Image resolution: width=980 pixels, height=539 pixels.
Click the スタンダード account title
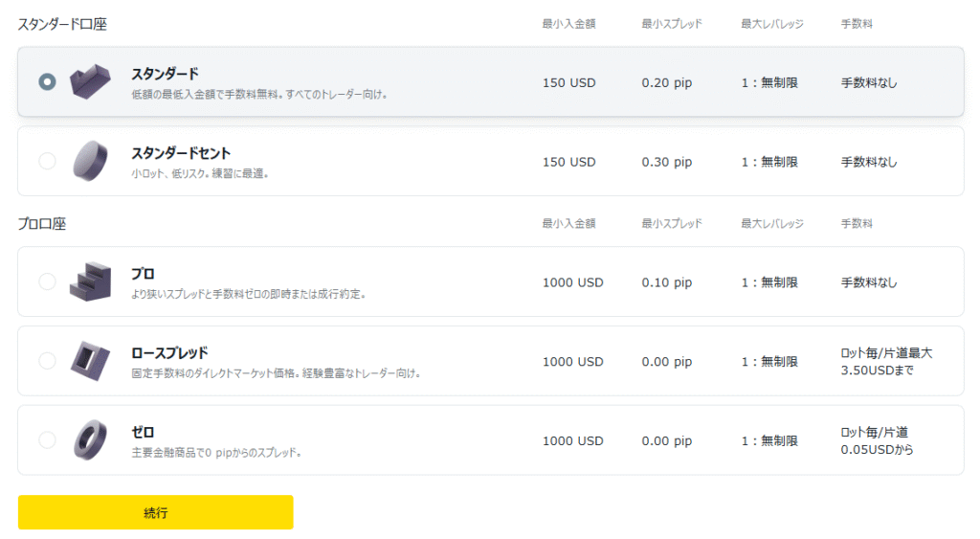[165, 74]
